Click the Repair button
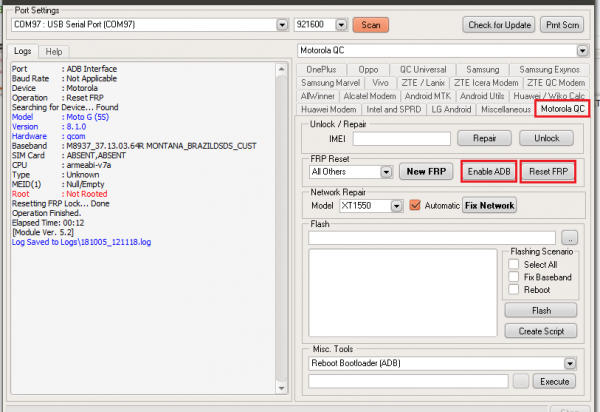The width and height of the screenshot is (600, 412). [x=484, y=138]
